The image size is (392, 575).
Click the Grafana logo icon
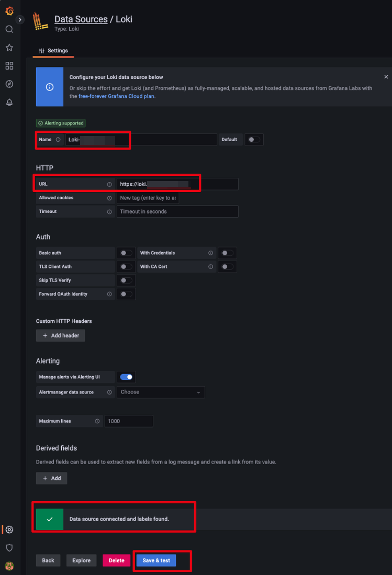(9, 11)
